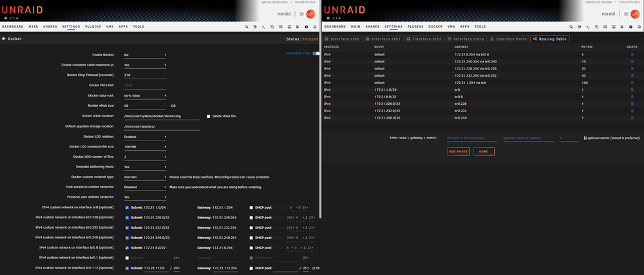Switch to Interface Extra tab
Viewport: 644px width, 275px height.
[466, 39]
